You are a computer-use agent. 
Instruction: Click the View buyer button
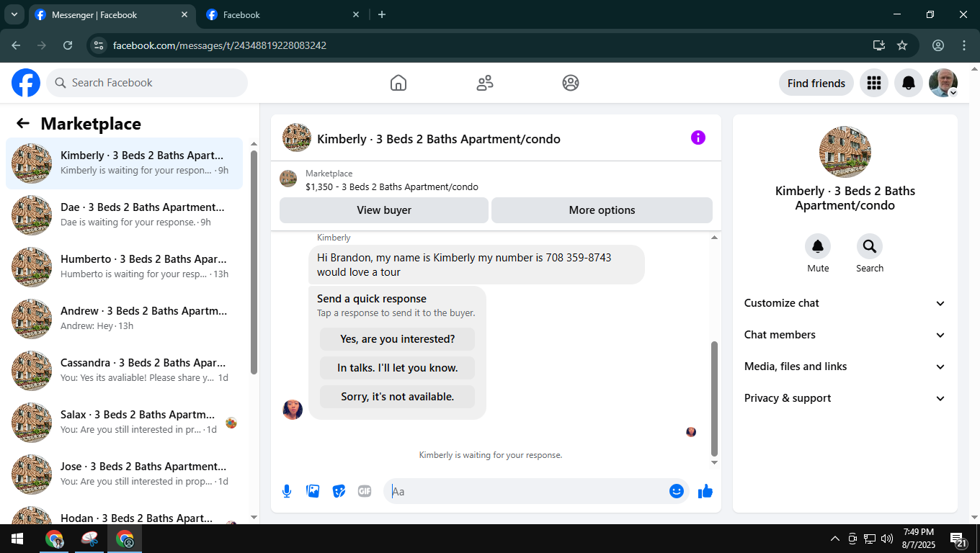click(x=384, y=210)
